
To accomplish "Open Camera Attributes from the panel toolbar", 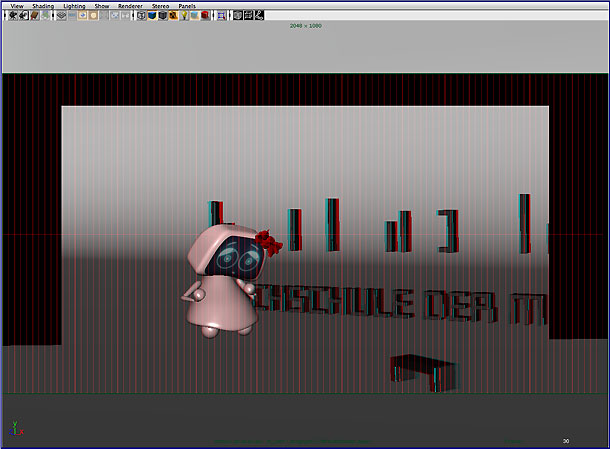I will click(x=22, y=16).
